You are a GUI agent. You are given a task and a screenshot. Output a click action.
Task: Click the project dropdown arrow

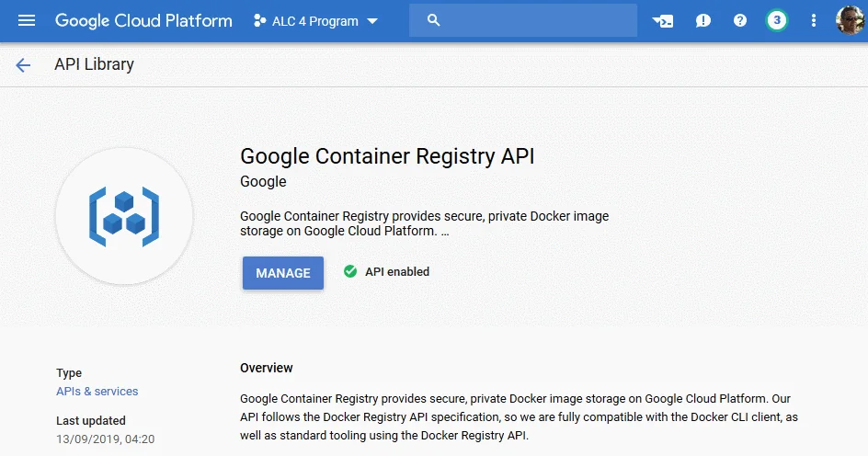pos(372,21)
